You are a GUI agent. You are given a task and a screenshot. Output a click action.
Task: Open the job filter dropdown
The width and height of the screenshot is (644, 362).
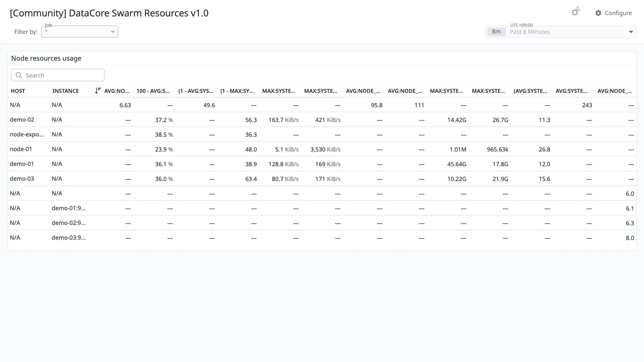tap(79, 32)
